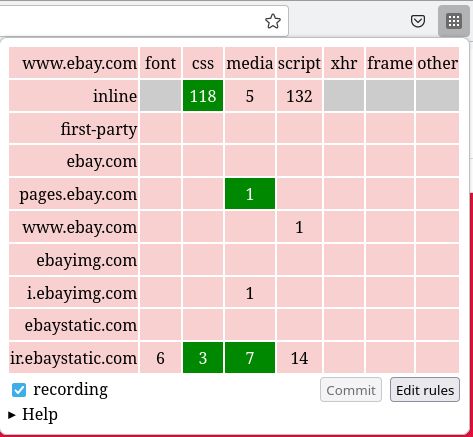The width and height of the screenshot is (473, 437).
Task: Toggle ir.ebaystatic.com media cell showing 7
Action: [250, 358]
